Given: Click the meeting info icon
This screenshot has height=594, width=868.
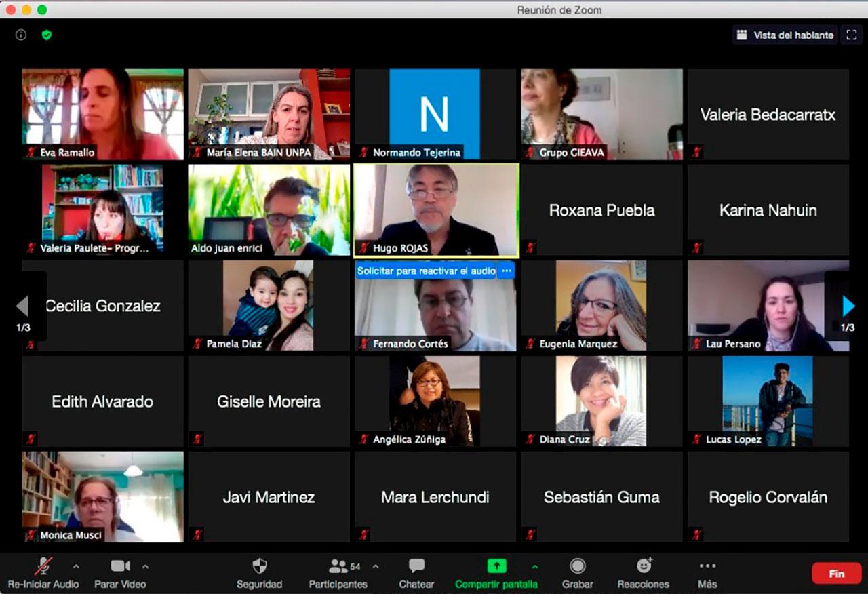Looking at the screenshot, I should 21,35.
